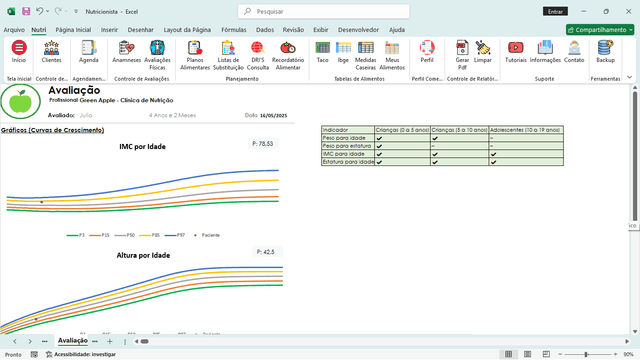The height and width of the screenshot is (360, 640).
Task: Select the IMC por Idade chart
Action: (142, 189)
